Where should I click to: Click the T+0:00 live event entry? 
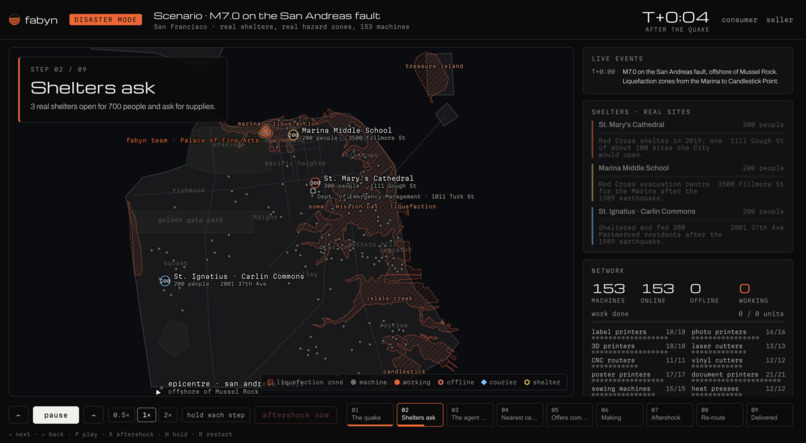(x=688, y=77)
